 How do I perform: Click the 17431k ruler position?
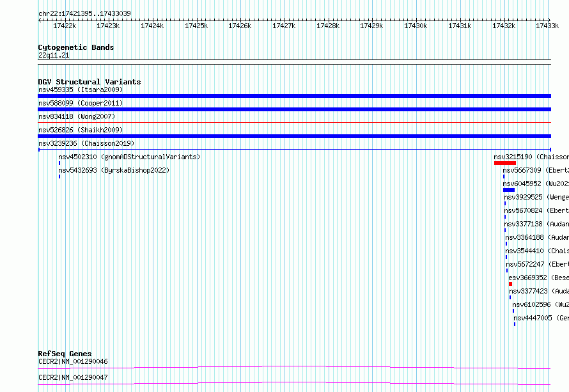pos(460,26)
